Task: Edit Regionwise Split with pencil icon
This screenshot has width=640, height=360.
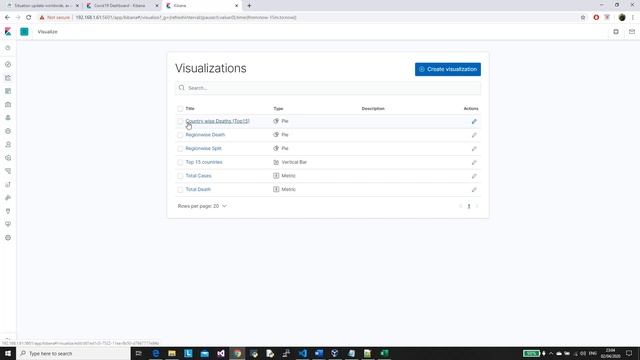Action: (x=474, y=149)
